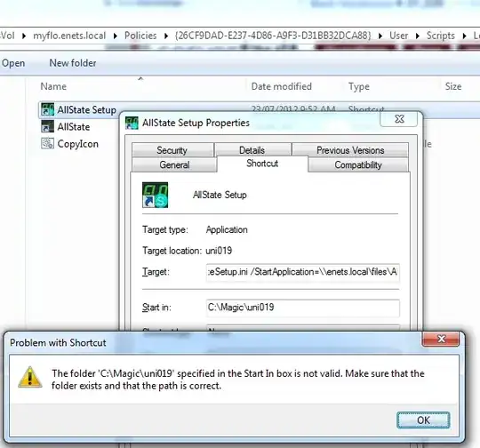Expand the arrow after Scripts breadcrumb
The height and width of the screenshot is (448, 480).
click(x=464, y=36)
